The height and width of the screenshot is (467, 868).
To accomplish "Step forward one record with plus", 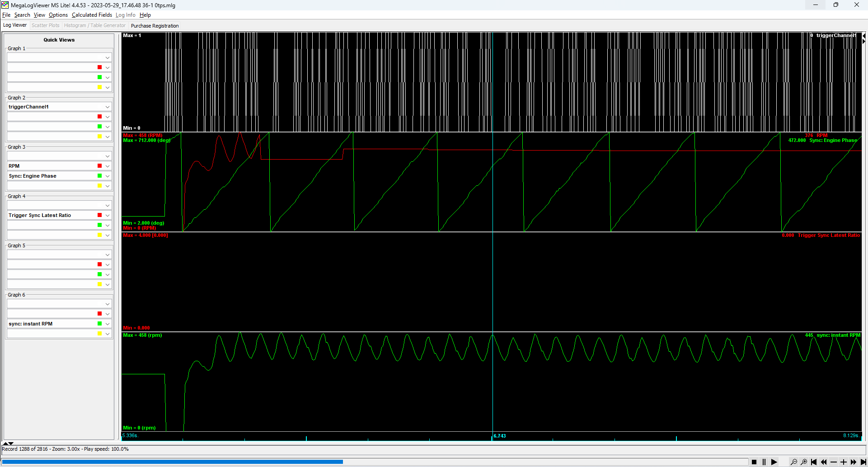I will pos(844,462).
